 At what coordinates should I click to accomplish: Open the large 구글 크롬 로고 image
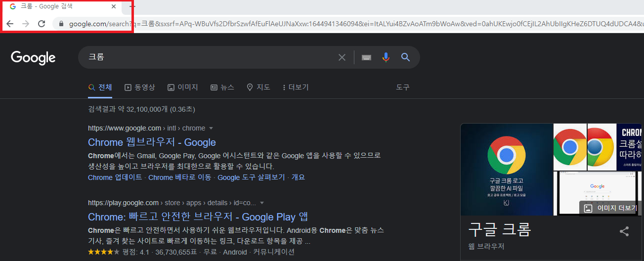point(507,169)
